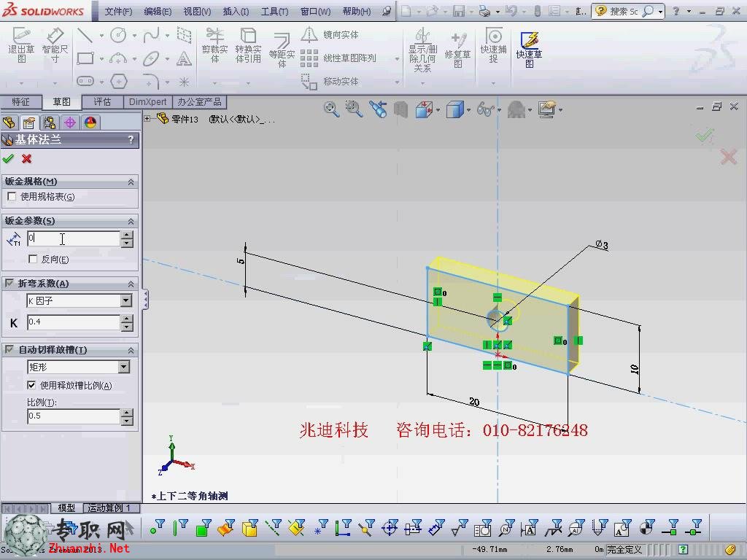Select the Corner Rectangle tool

[85, 58]
